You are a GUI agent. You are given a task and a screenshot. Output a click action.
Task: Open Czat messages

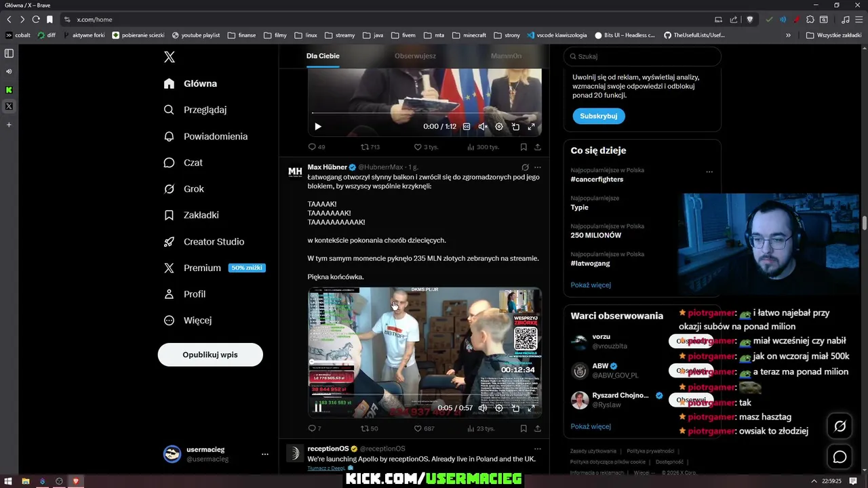coord(183,163)
